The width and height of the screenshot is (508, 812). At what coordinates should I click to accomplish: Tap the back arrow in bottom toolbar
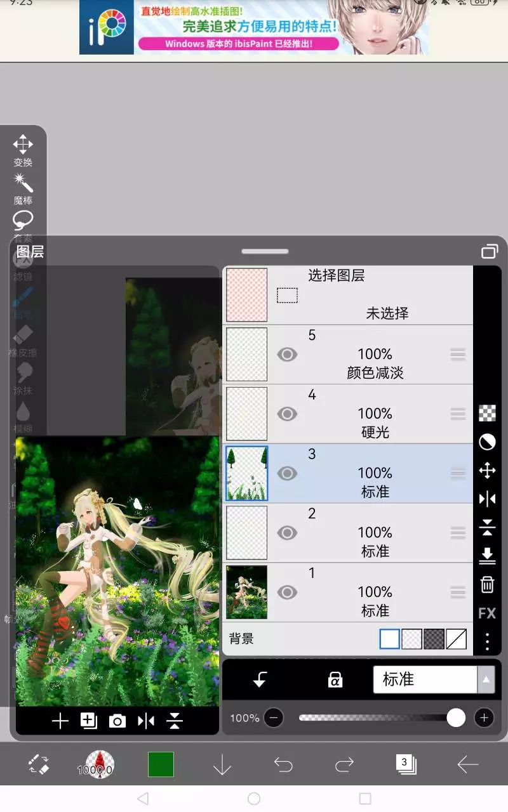pos(467,765)
